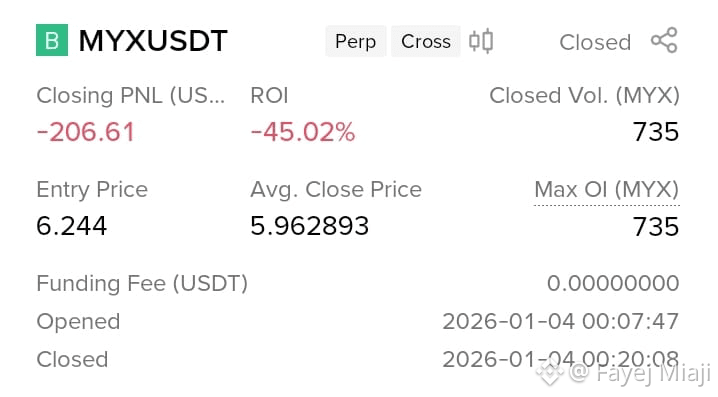Tap the Closed status label
The height and width of the screenshot is (397, 718).
tap(595, 43)
